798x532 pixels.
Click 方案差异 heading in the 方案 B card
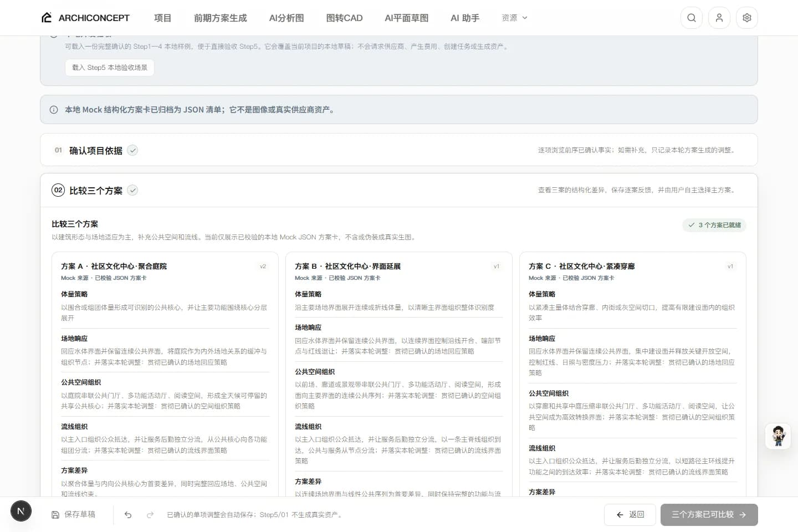[x=308, y=482]
